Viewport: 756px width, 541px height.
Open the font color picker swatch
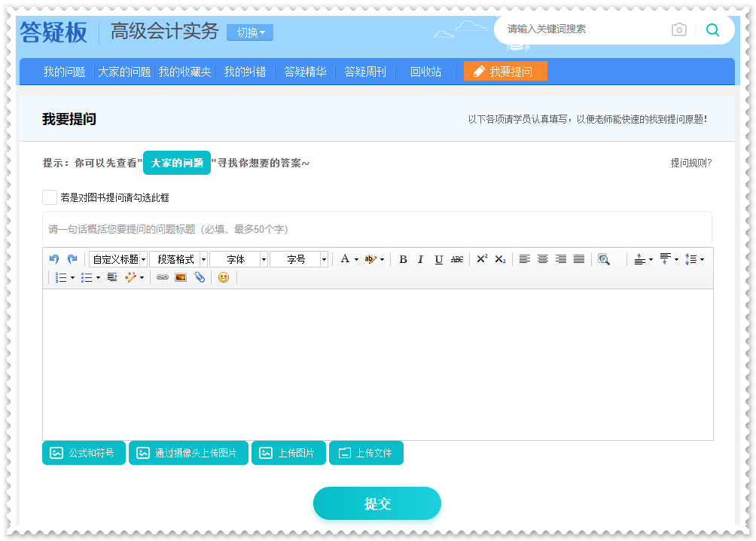point(344,259)
